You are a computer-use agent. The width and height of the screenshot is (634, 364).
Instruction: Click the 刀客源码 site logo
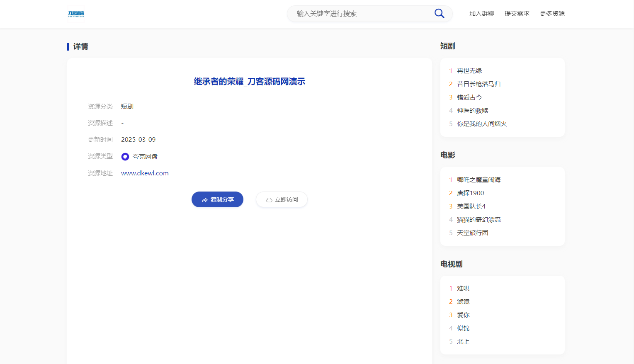pos(75,13)
